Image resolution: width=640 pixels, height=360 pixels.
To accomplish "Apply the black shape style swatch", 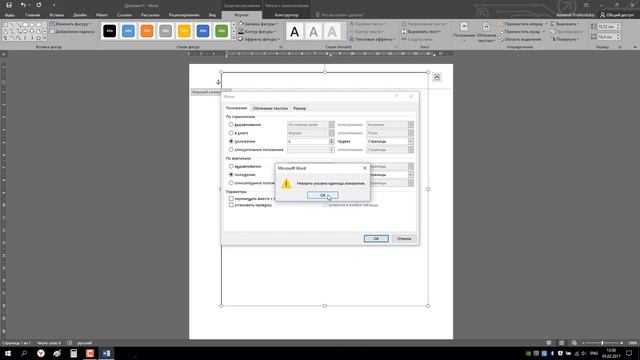I will click(109, 31).
